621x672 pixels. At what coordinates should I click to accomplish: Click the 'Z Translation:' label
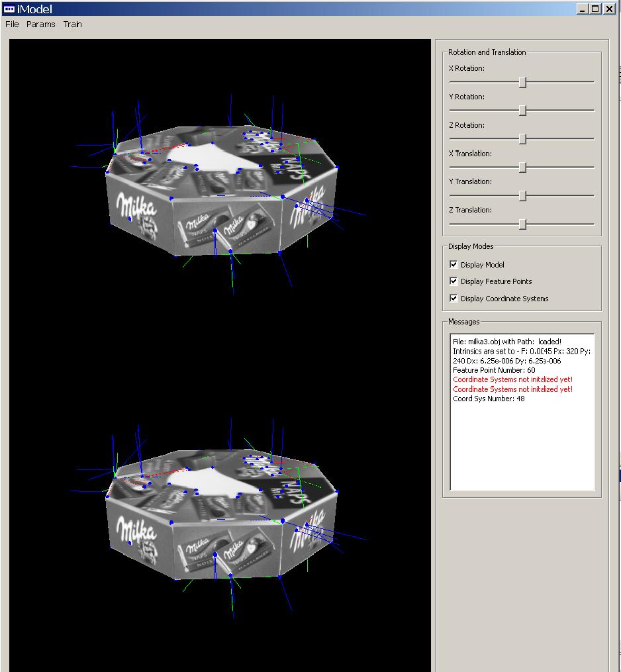click(x=471, y=210)
